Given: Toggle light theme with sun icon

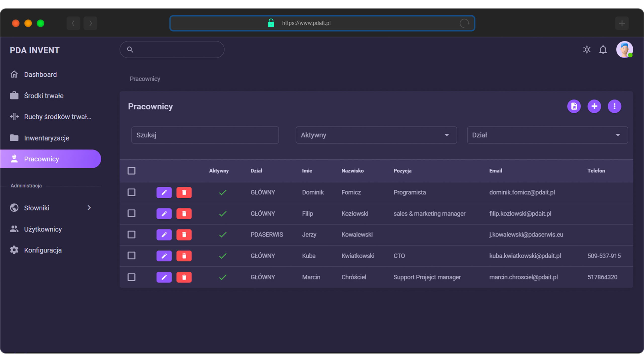Looking at the screenshot, I should [587, 50].
